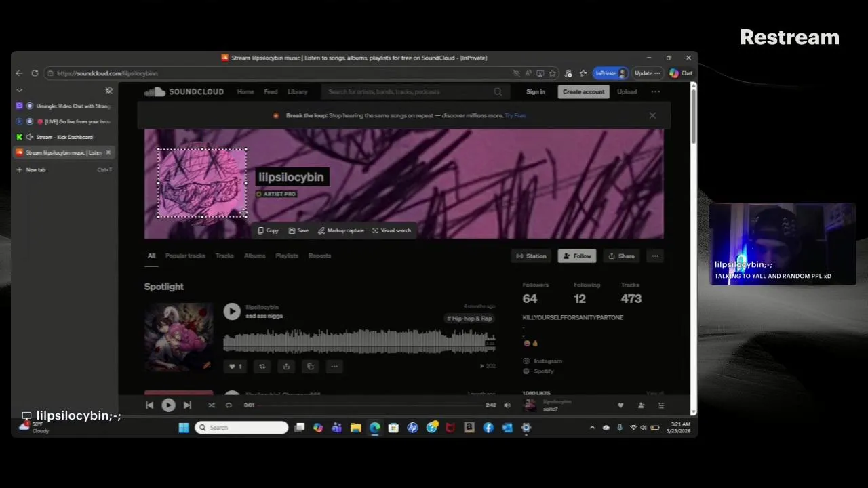Click the SoundCloud search magnifier icon
Viewport: 868px width, 488px height.
coord(498,91)
